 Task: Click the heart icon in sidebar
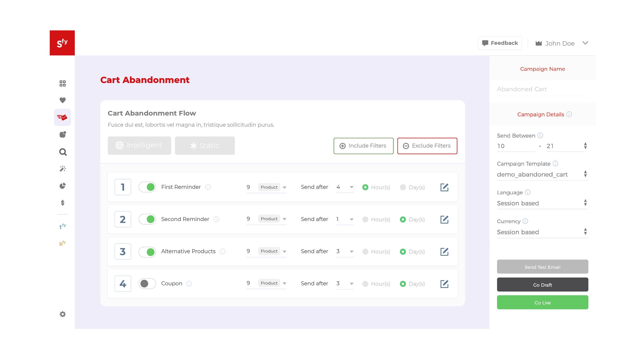coord(62,100)
